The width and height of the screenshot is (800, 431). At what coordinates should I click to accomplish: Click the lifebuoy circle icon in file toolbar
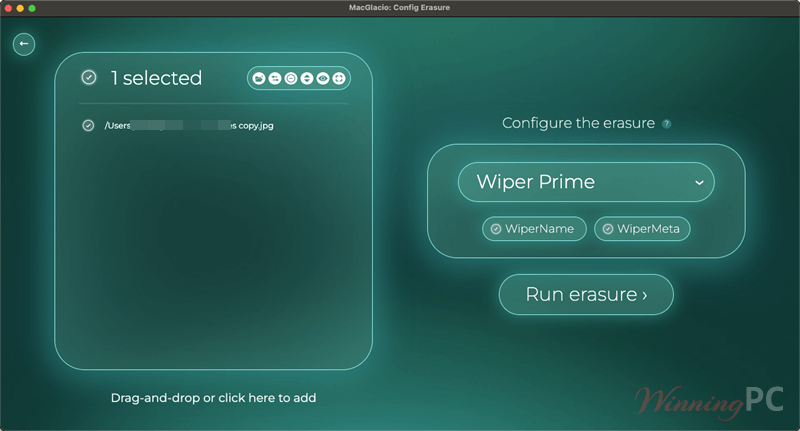[339, 79]
